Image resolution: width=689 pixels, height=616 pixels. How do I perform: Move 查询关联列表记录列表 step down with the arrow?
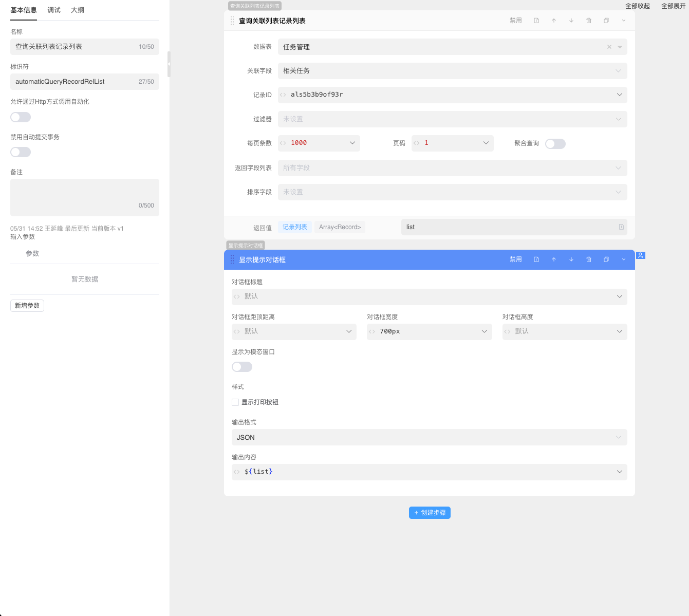click(x=571, y=21)
